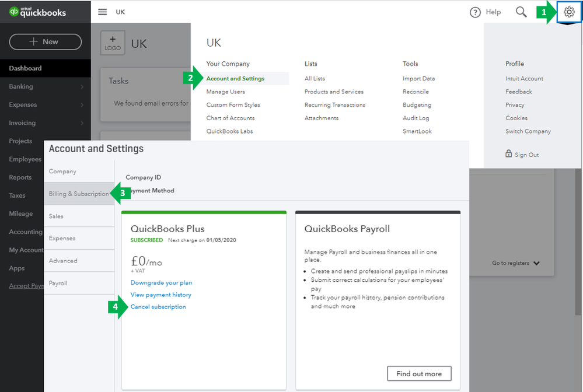Select Budgeting tool

click(x=417, y=105)
